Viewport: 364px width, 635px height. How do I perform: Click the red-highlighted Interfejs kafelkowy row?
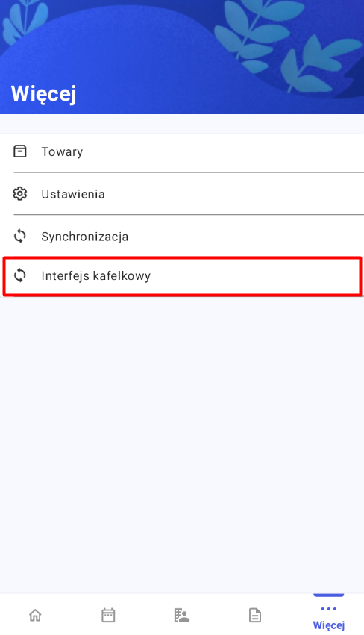coord(182,276)
